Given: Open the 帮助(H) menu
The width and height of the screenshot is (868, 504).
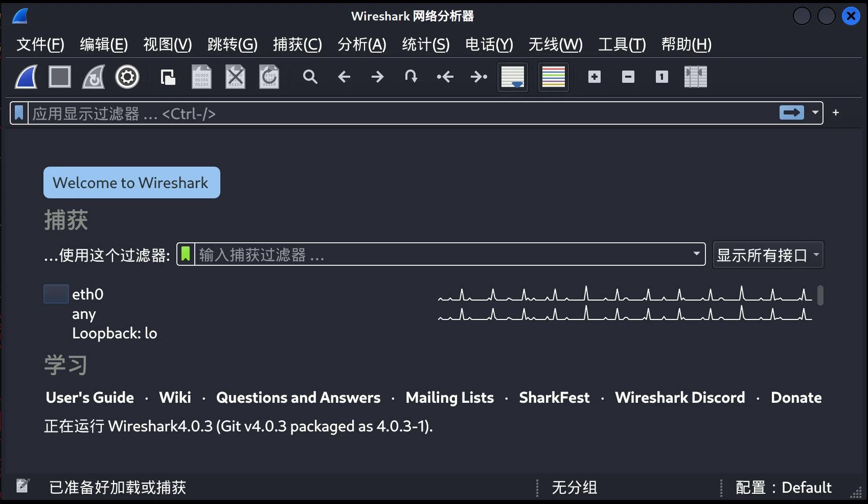Looking at the screenshot, I should coord(687,44).
